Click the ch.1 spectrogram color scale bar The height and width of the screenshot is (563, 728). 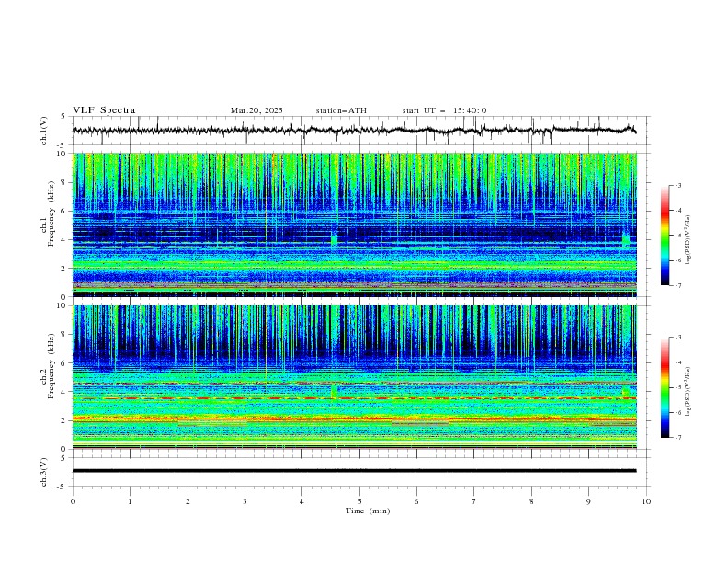tap(665, 236)
